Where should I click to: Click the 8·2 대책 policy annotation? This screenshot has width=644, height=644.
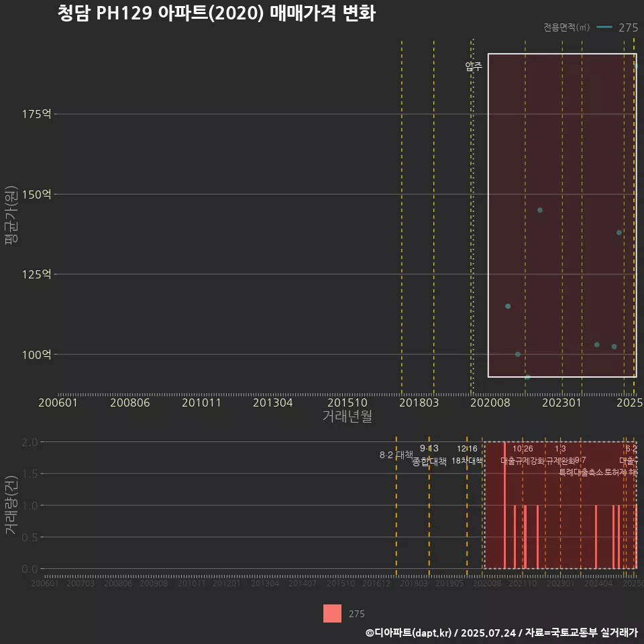pyautogui.click(x=396, y=455)
